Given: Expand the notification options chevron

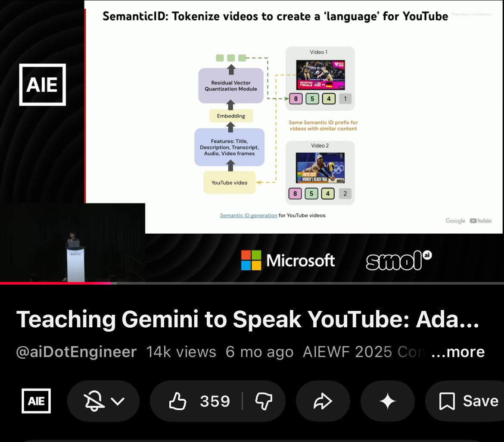Looking at the screenshot, I should click(x=118, y=401).
